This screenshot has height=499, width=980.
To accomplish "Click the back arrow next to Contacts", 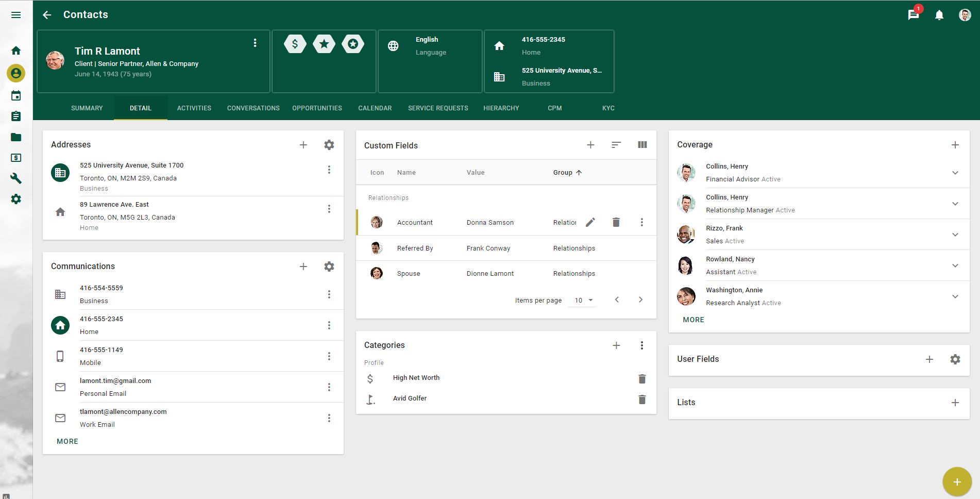I will pos(47,15).
